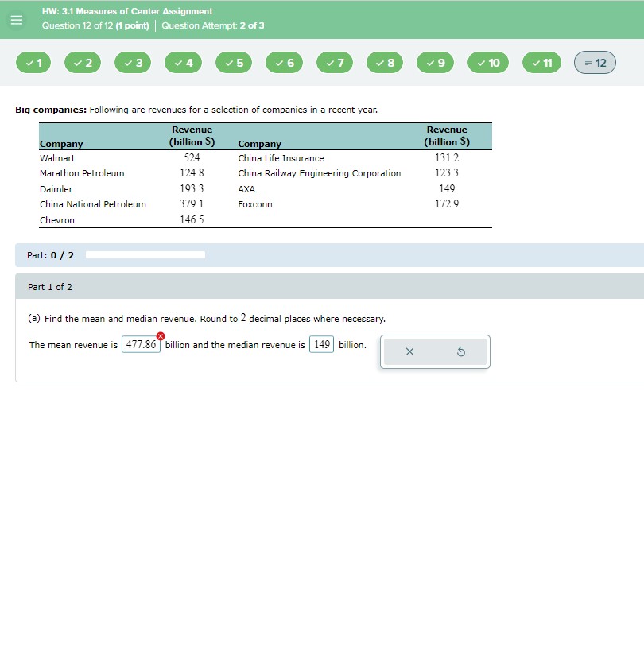The width and height of the screenshot is (644, 655).
Task: Click the mean revenue input field
Action: pyautogui.click(x=141, y=345)
